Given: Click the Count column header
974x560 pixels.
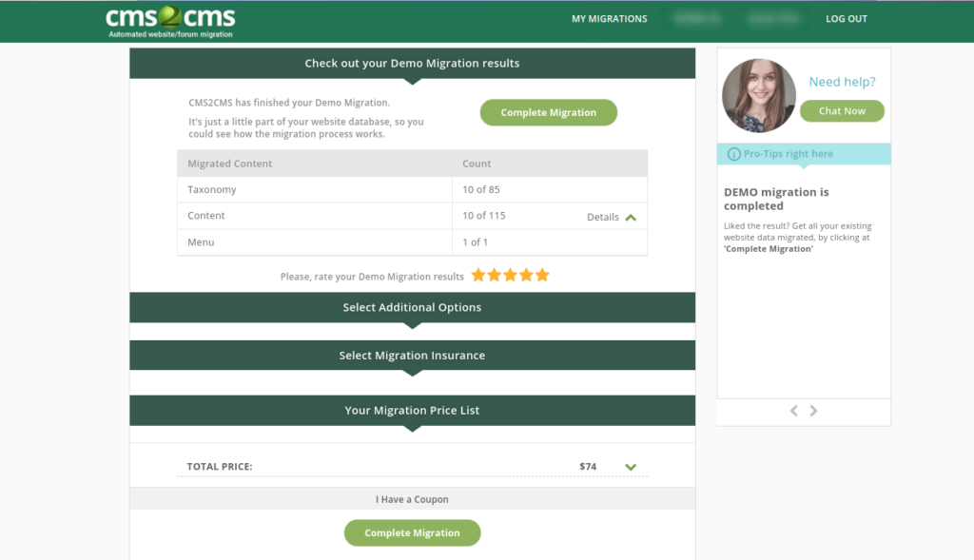Looking at the screenshot, I should 477,164.
